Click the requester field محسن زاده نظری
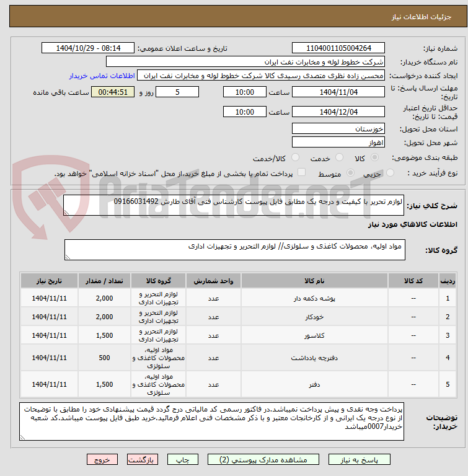Viewport: 468px width, 476px height. click(261, 76)
